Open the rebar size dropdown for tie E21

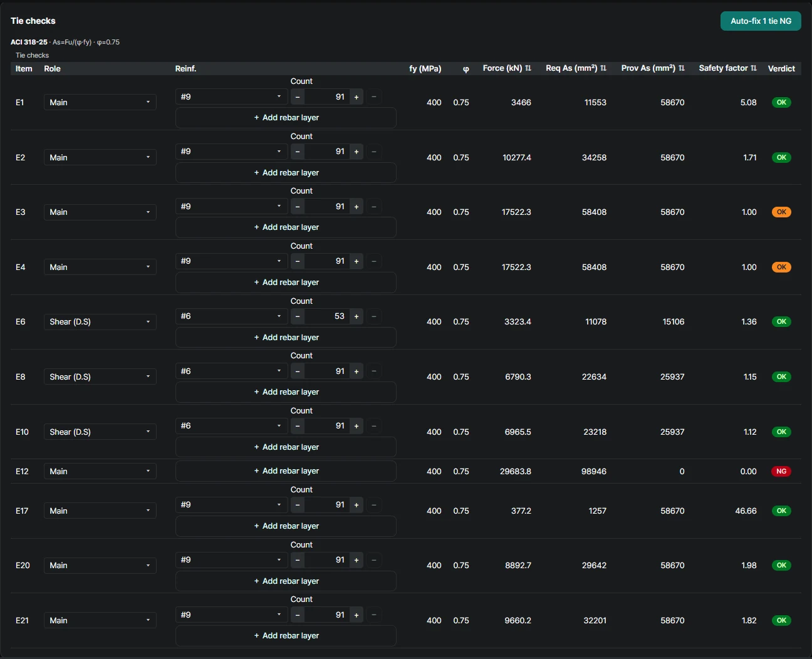coord(231,615)
